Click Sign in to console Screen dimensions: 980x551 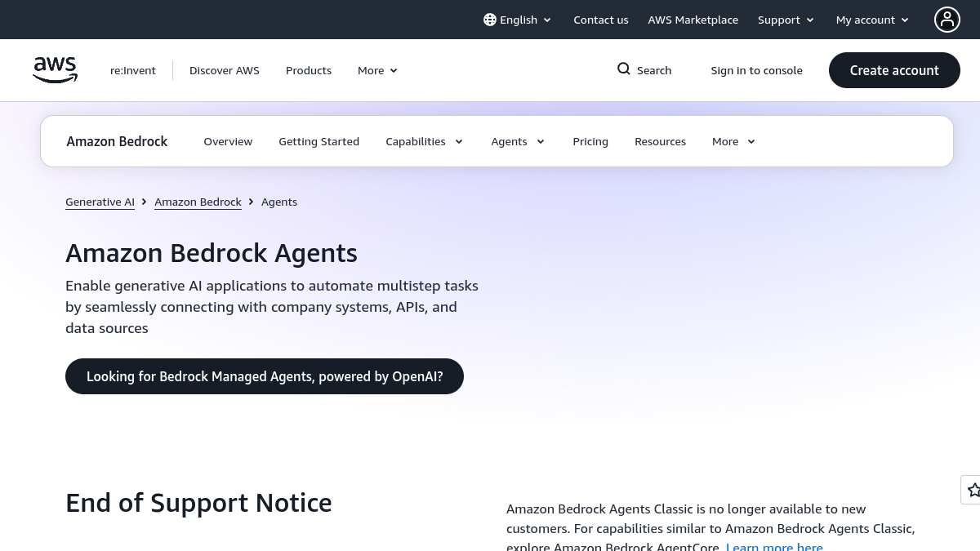756,70
